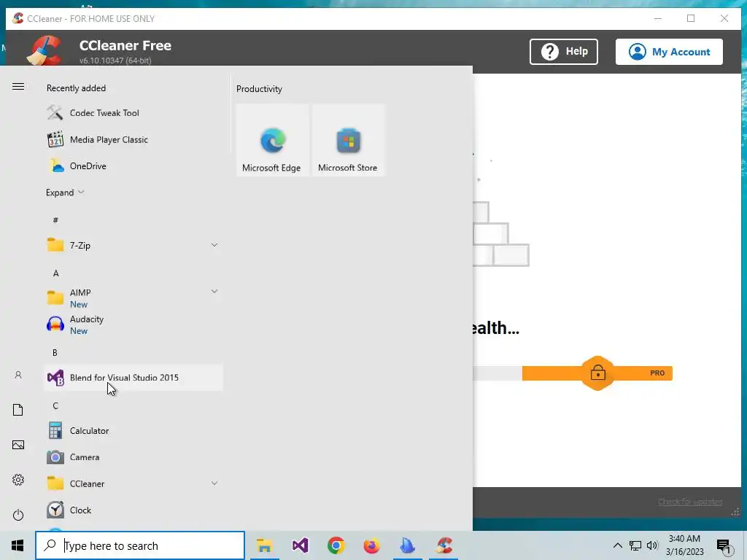
Task: Open the notification center icon
Action: [724, 547]
